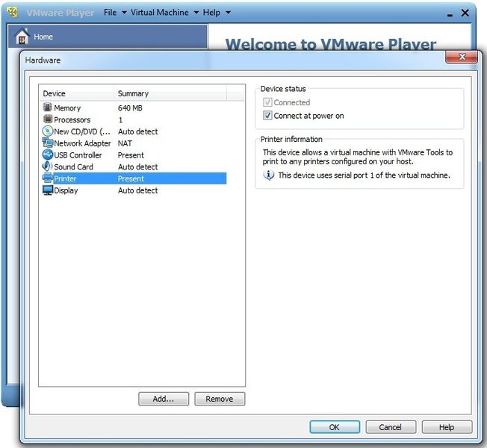Click the NAT summary value

point(125,143)
